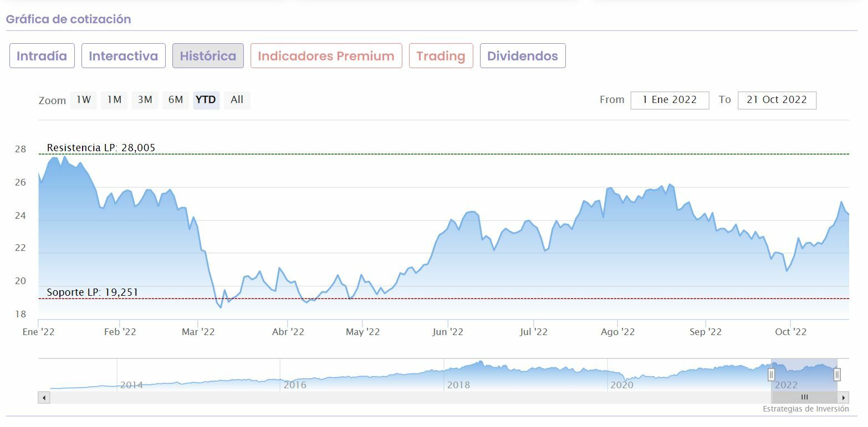
Task: Click the right range handle in the navigator
Action: click(x=837, y=375)
